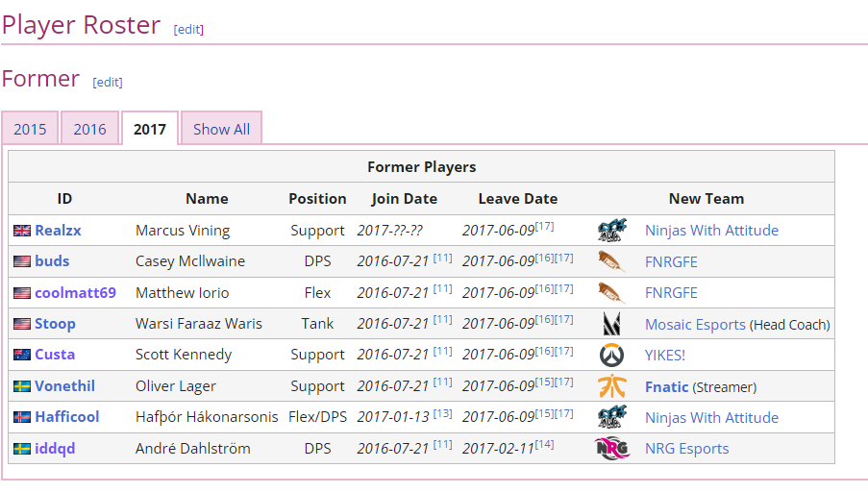Screen dimensions: 868x493
Task: Click the Overwatch logo beside YIKES!
Action: 611,355
